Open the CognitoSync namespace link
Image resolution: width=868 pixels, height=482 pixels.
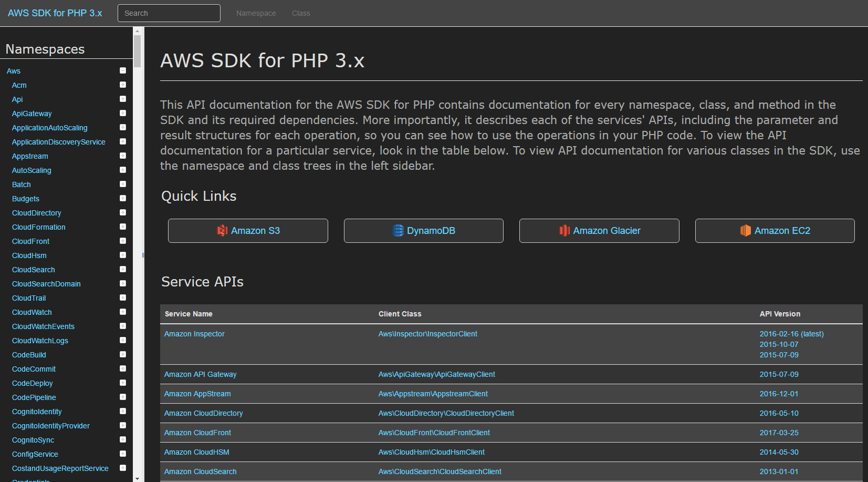pyautogui.click(x=33, y=440)
